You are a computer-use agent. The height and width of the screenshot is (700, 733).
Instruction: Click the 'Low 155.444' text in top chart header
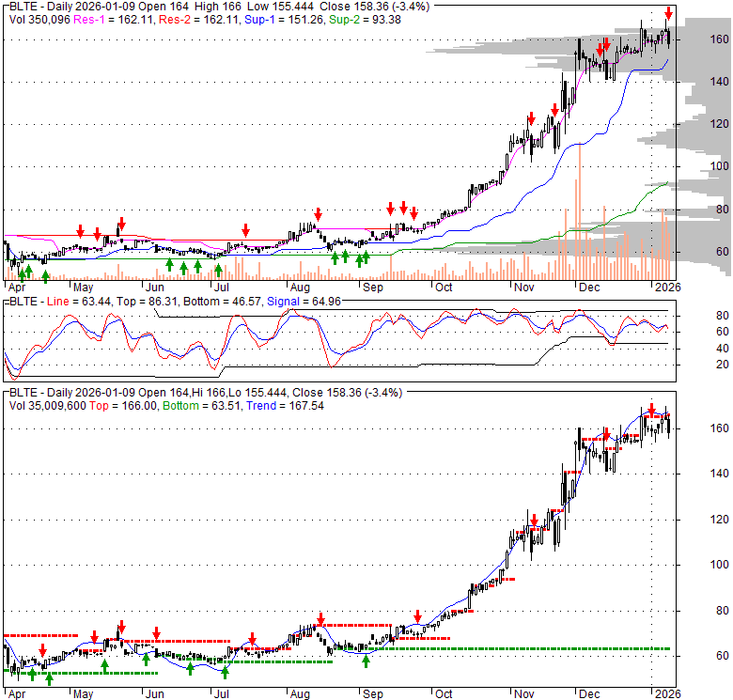pos(281,7)
